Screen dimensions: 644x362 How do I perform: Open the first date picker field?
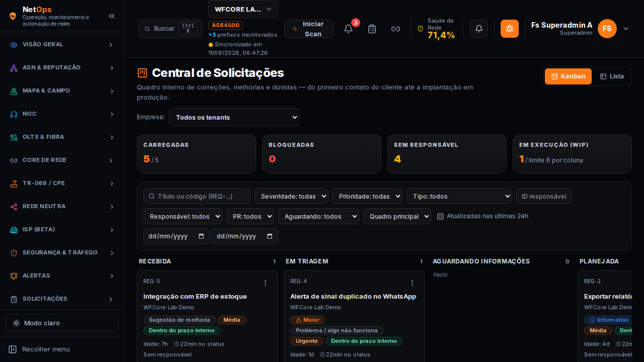click(x=176, y=236)
